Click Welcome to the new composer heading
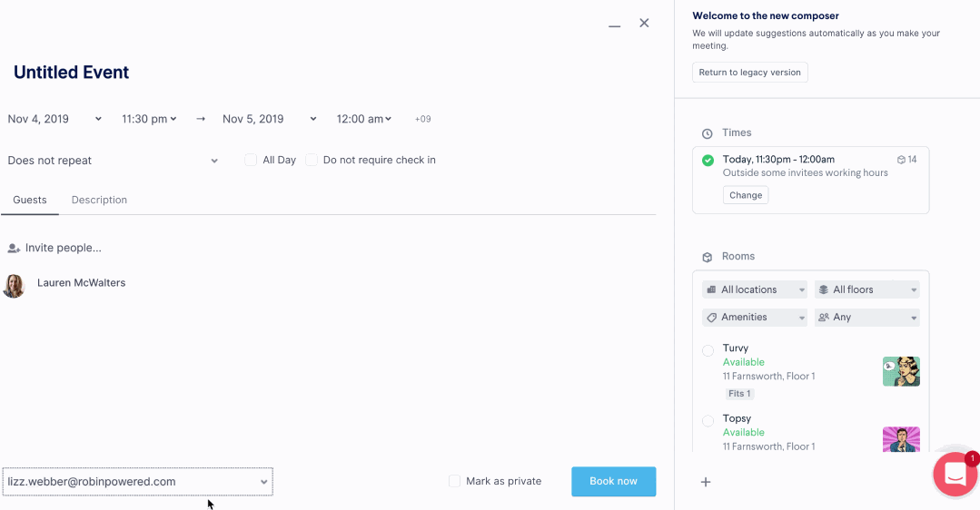Image resolution: width=980 pixels, height=510 pixels. tap(766, 16)
